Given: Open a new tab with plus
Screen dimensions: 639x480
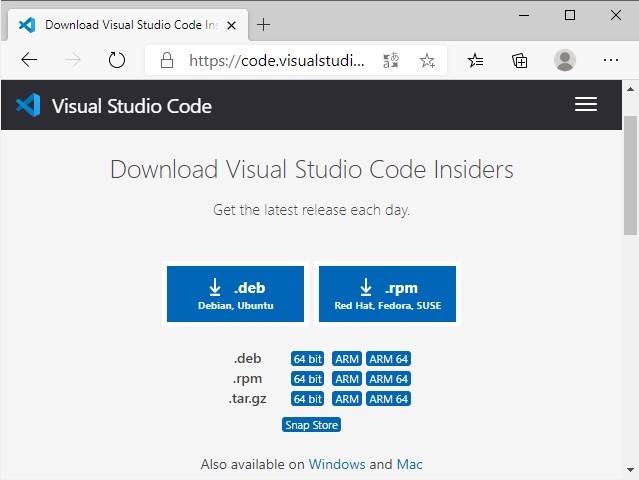Looking at the screenshot, I should pyautogui.click(x=263, y=25).
